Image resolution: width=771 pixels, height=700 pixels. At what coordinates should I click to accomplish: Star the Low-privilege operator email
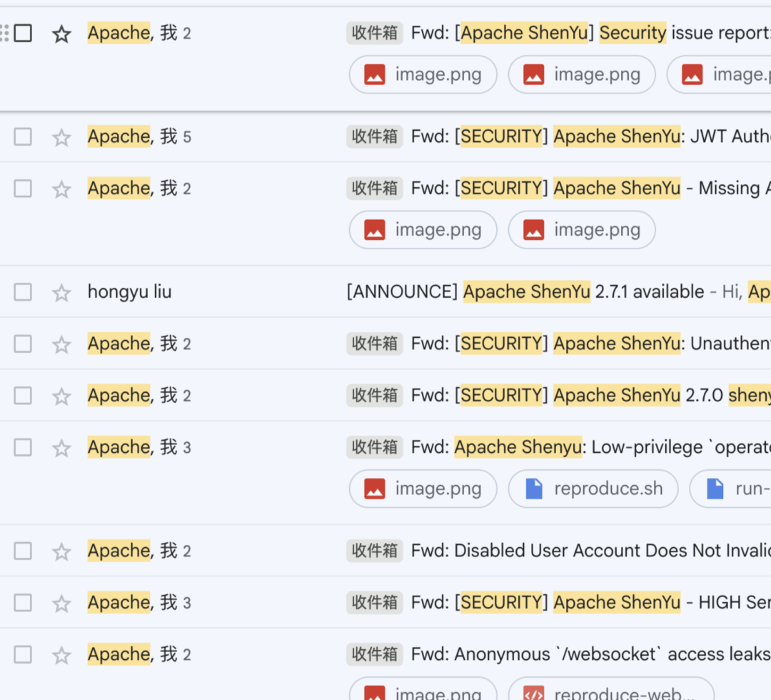click(61, 448)
